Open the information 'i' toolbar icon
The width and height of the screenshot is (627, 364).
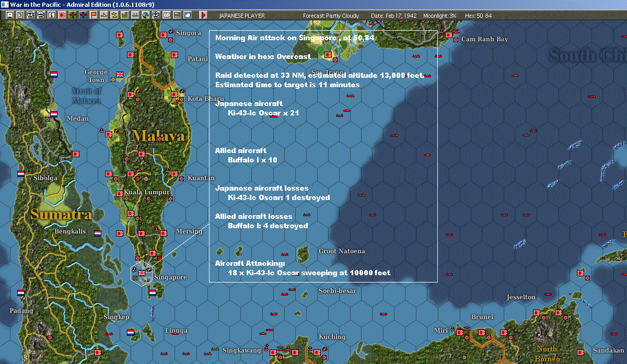[51, 16]
